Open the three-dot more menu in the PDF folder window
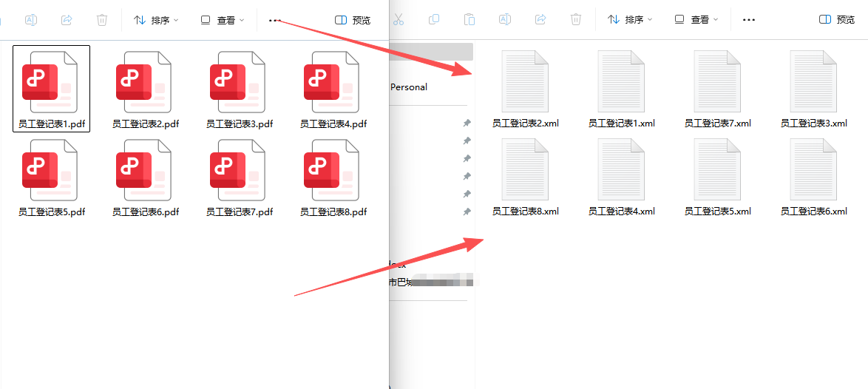 pyautogui.click(x=274, y=20)
